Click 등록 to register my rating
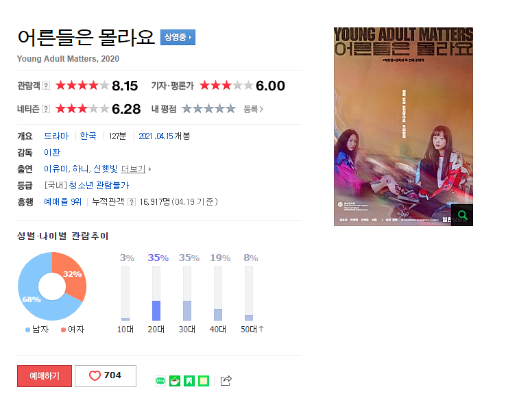Viewport: 506px width, 420px height. coord(254,110)
